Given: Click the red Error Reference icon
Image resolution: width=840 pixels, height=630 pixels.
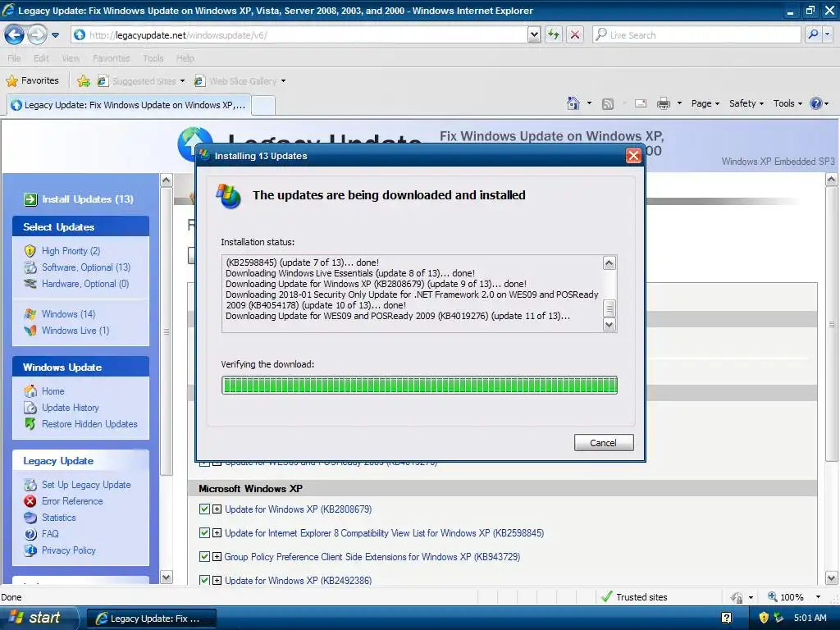Looking at the screenshot, I should coord(30,501).
